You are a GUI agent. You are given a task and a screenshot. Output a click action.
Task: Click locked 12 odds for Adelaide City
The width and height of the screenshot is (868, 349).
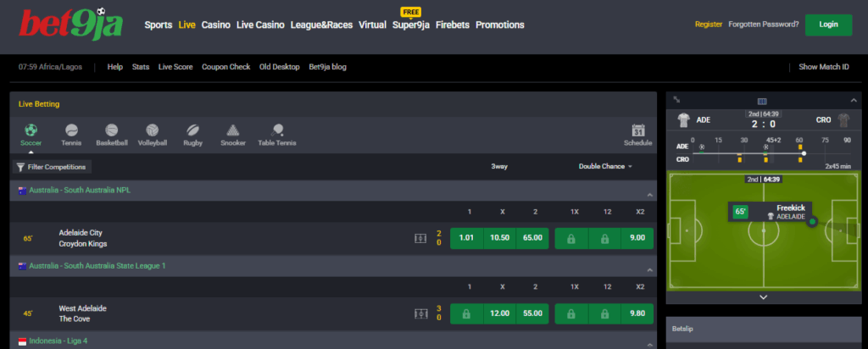coord(604,238)
